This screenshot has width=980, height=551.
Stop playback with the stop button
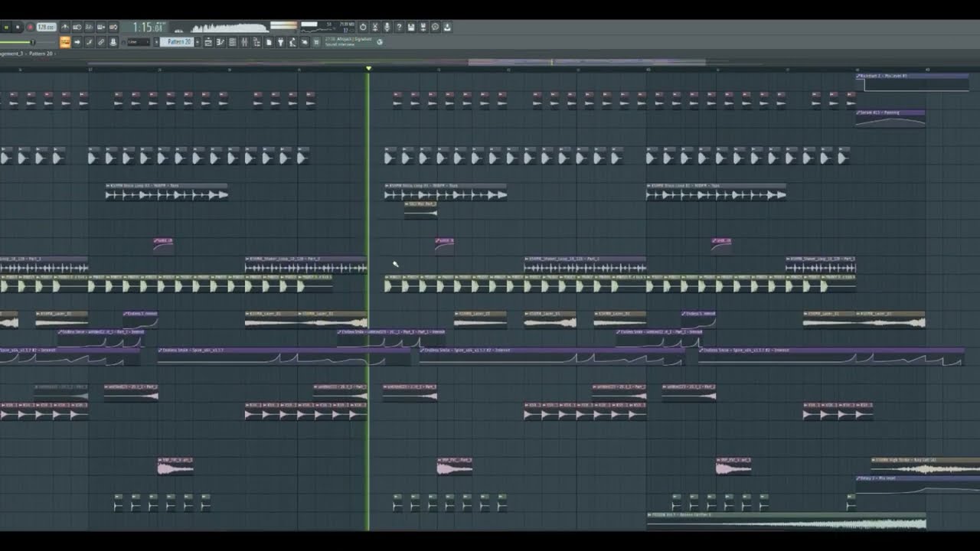click(x=18, y=27)
